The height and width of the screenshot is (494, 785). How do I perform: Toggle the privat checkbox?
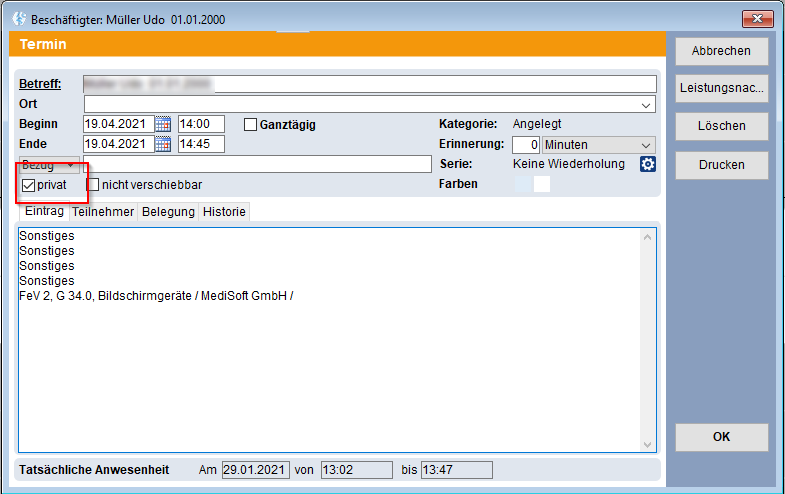pos(29,185)
